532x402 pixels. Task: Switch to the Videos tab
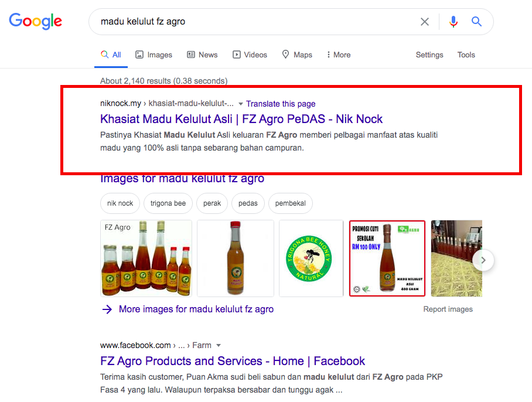coord(250,54)
